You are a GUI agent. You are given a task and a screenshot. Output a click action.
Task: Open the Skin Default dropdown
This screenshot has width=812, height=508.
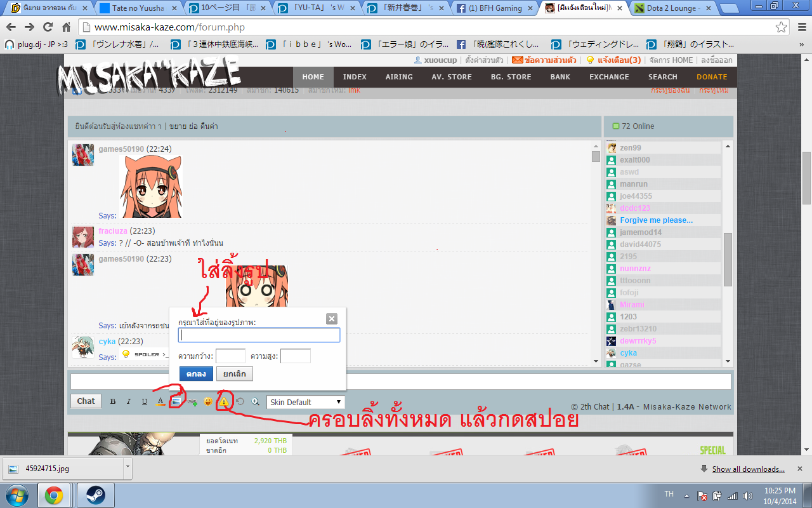click(306, 402)
